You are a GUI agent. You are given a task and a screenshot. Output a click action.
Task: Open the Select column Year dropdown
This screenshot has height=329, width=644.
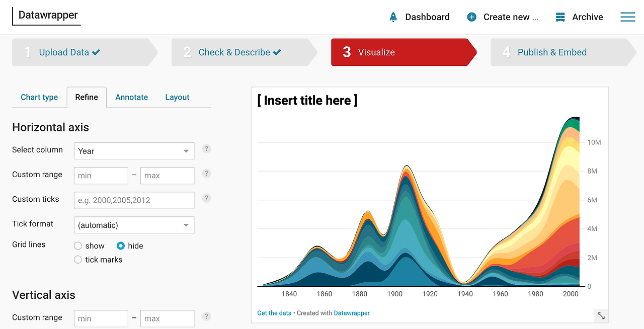point(134,151)
